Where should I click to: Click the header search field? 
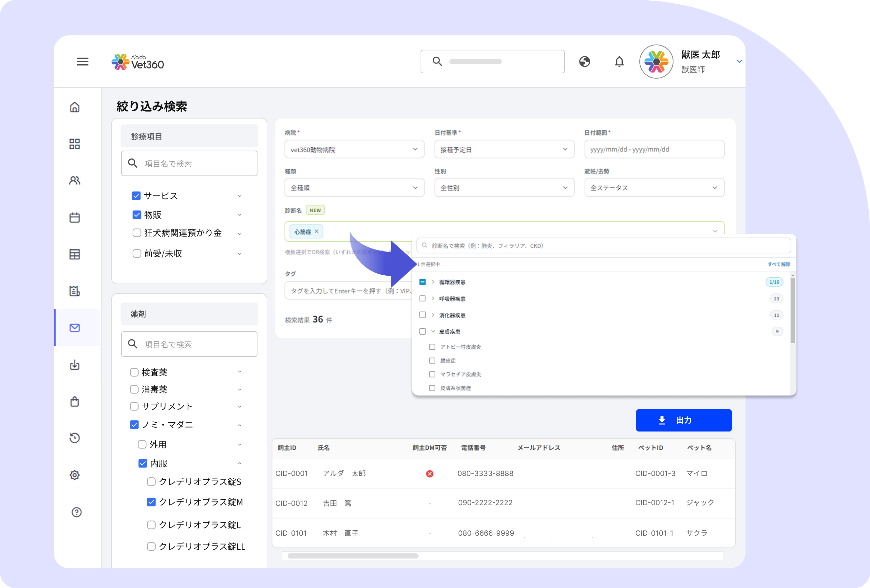click(492, 62)
